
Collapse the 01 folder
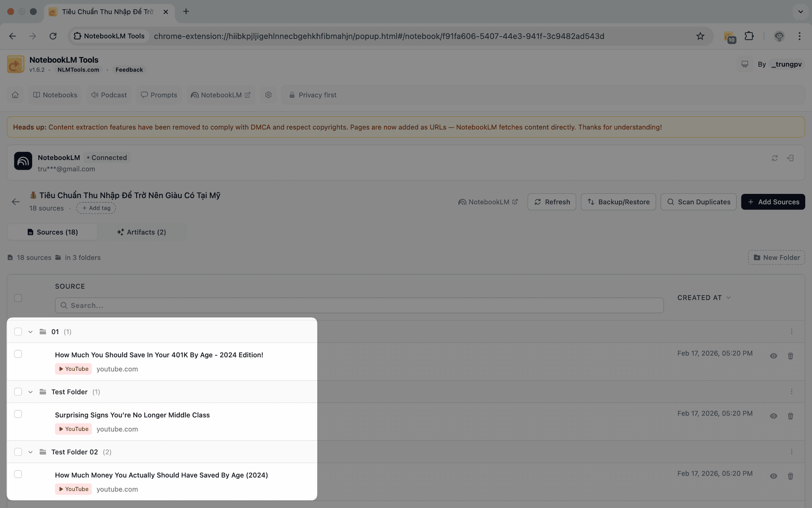point(30,332)
